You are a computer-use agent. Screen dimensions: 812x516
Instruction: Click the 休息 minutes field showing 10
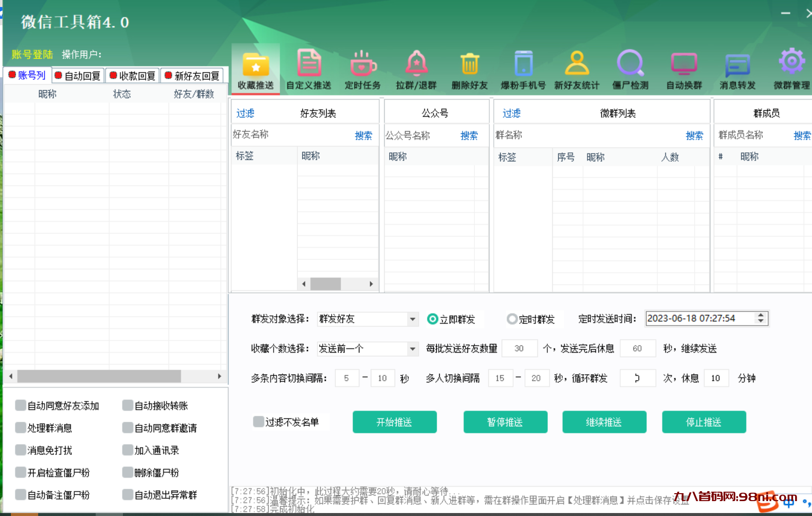point(716,378)
